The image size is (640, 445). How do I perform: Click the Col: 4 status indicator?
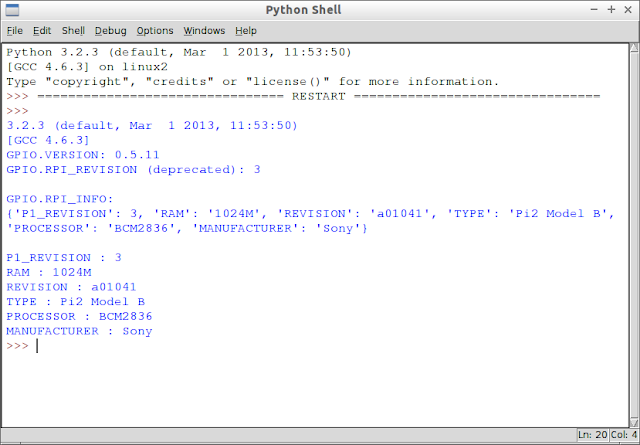pyautogui.click(x=624, y=435)
